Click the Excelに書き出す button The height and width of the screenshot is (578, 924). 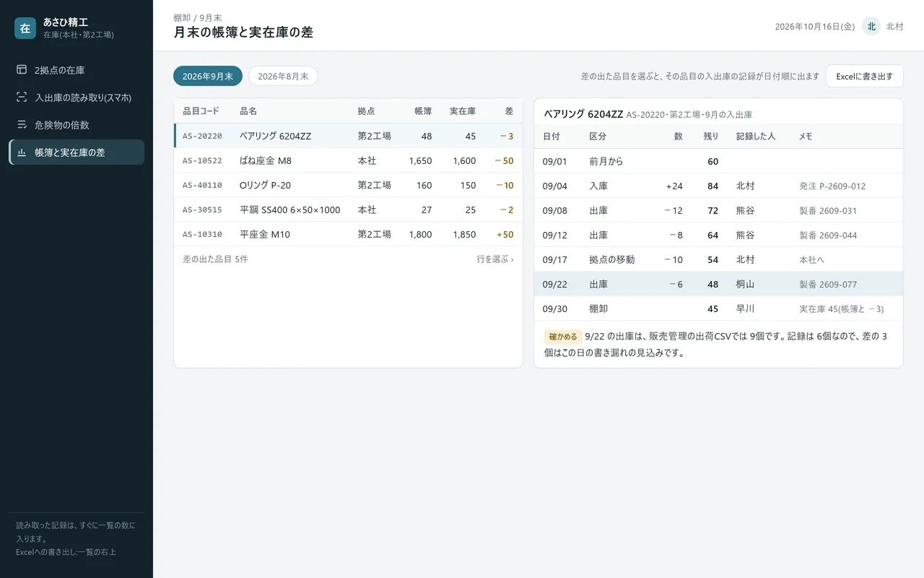(865, 76)
